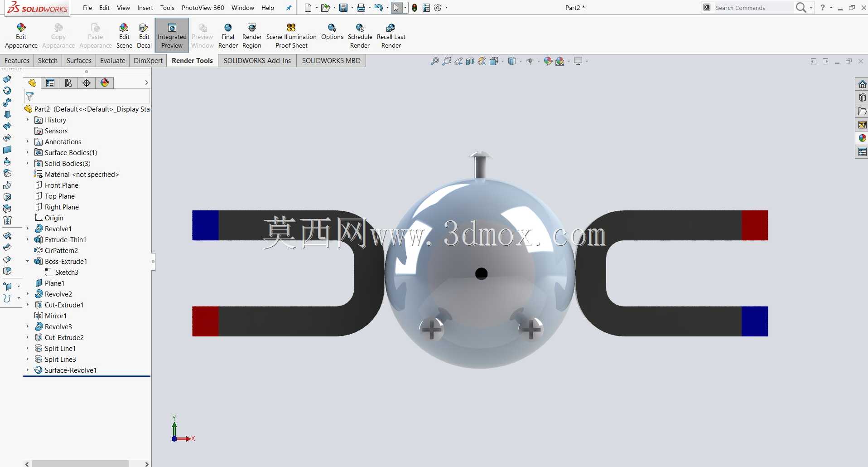Toggle the Integrated Preview button

[172, 36]
